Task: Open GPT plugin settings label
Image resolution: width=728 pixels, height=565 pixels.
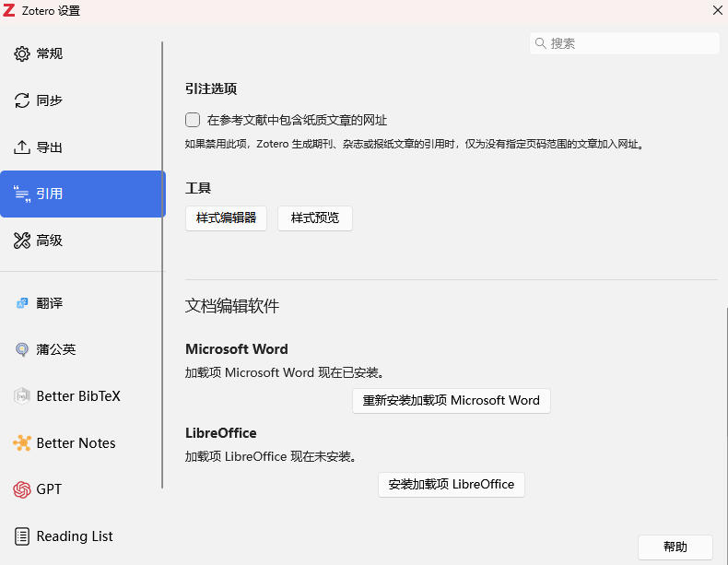Action: 49,489
